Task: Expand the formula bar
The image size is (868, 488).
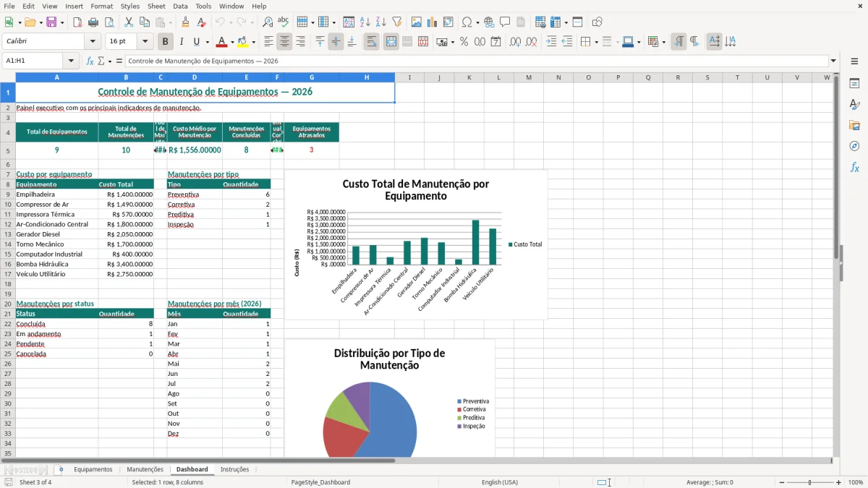Action: [834, 61]
